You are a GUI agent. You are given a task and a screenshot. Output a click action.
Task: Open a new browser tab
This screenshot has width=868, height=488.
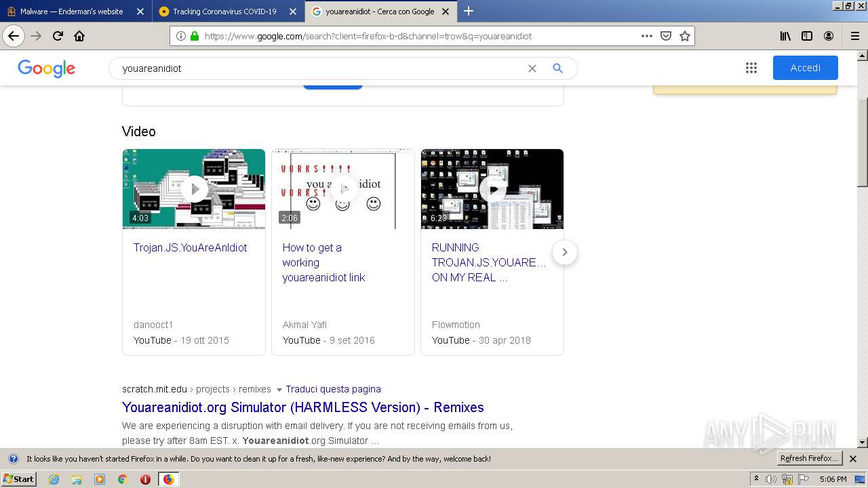469,11
